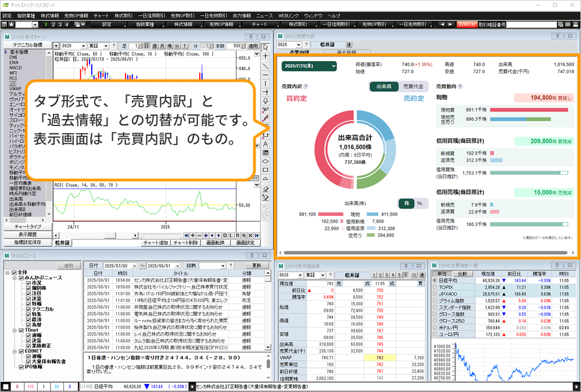581x392 pixels.
Task: Open the news end date 2025/08/01 dropdown
Action: pos(178,265)
